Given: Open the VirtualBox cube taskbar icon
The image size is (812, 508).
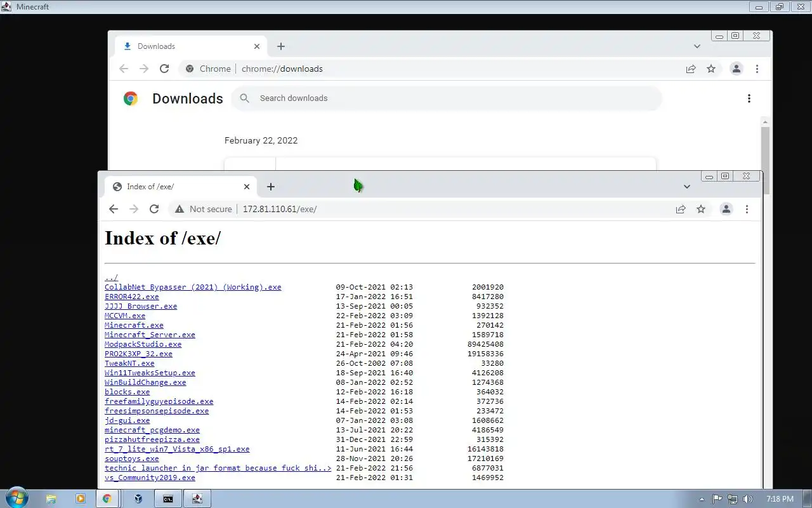Looking at the screenshot, I should 138,499.
